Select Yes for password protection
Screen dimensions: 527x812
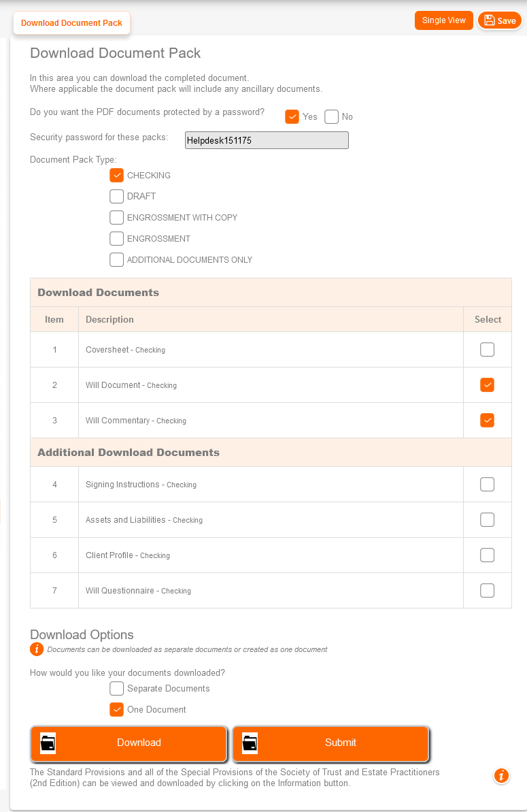coord(292,116)
